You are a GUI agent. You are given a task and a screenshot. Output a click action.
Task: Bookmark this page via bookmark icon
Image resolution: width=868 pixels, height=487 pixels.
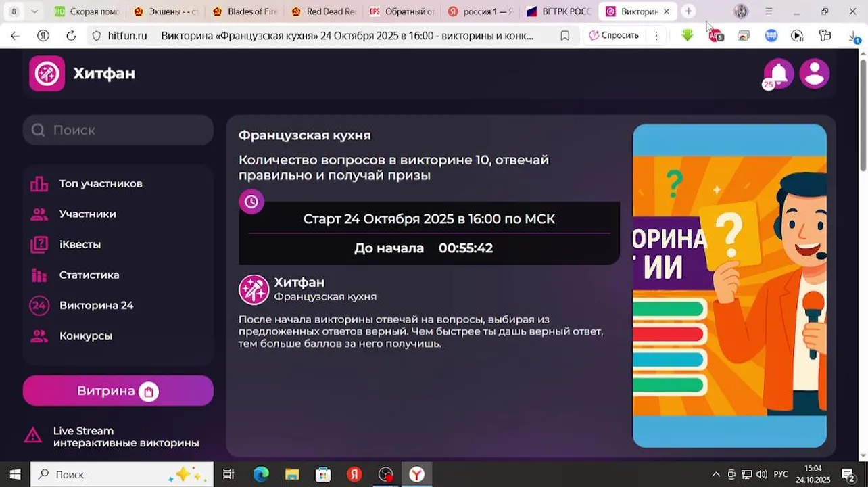pyautogui.click(x=564, y=36)
